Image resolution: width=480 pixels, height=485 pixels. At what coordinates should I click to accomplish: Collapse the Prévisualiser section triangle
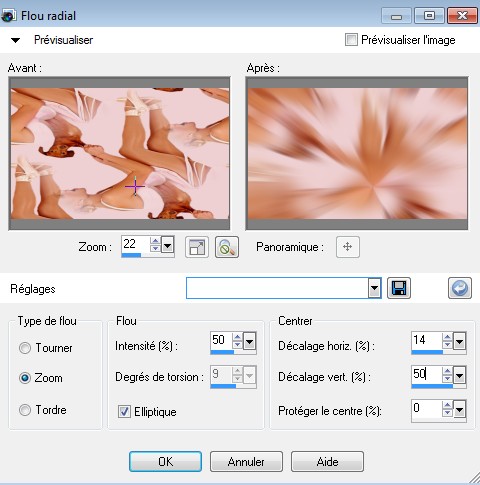[x=15, y=40]
